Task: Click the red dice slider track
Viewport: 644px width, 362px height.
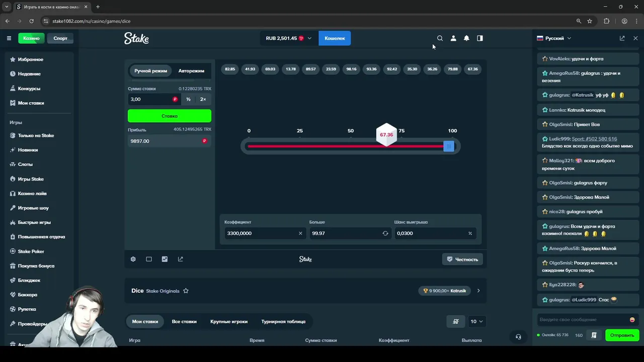Action: [345, 146]
